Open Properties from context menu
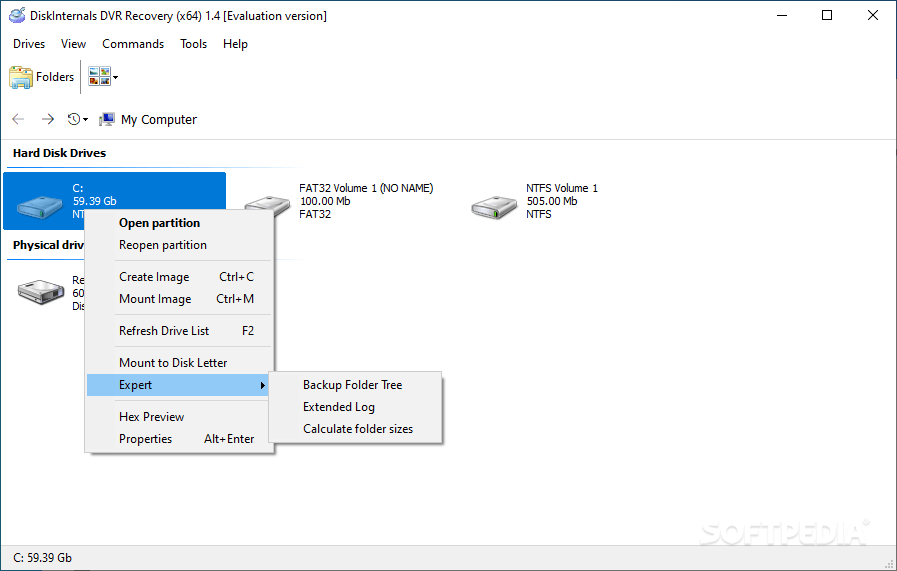Screen dimensions: 897x571 pyautogui.click(x=179, y=439)
